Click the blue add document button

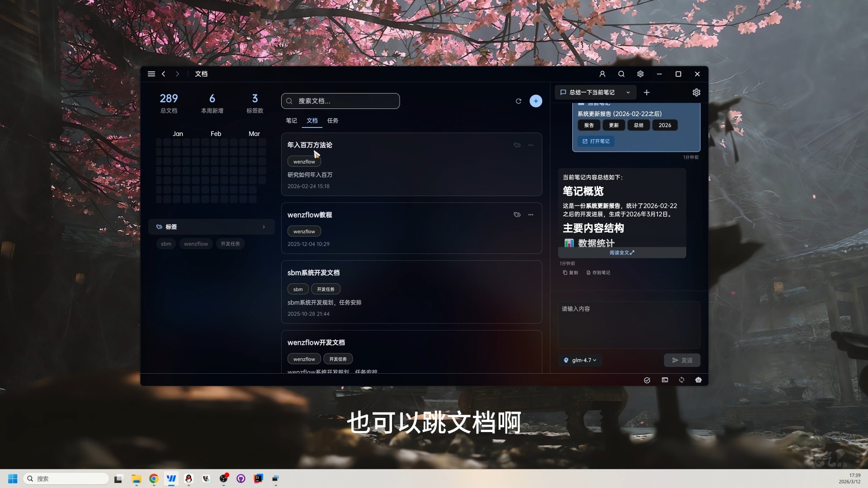pos(536,101)
